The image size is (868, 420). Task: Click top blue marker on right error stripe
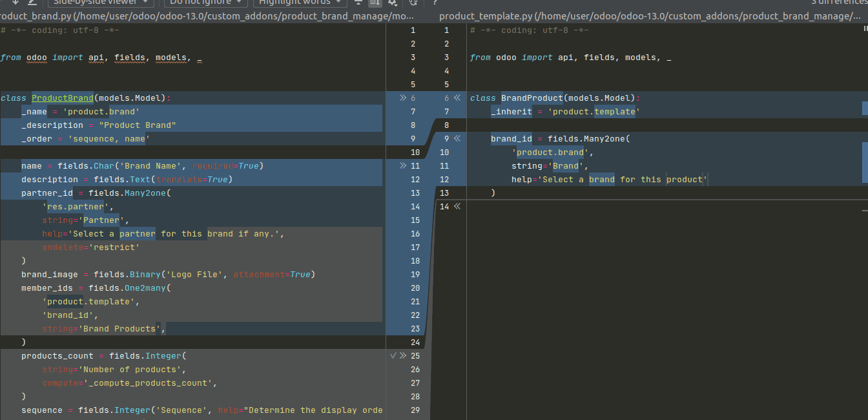(x=865, y=109)
